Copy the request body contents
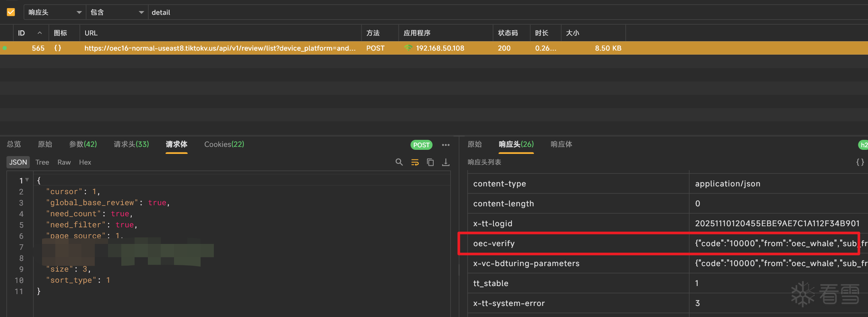Image resolution: width=868 pixels, height=317 pixels. 430,162
